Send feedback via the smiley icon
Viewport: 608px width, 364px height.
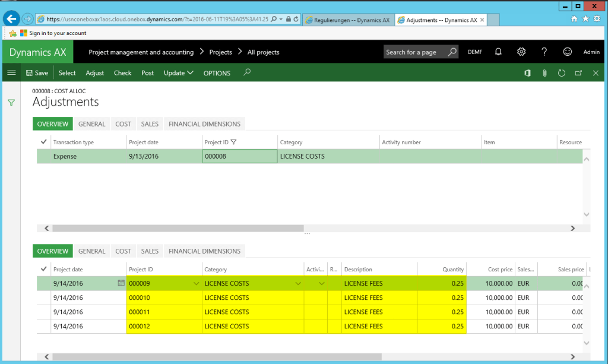(567, 52)
